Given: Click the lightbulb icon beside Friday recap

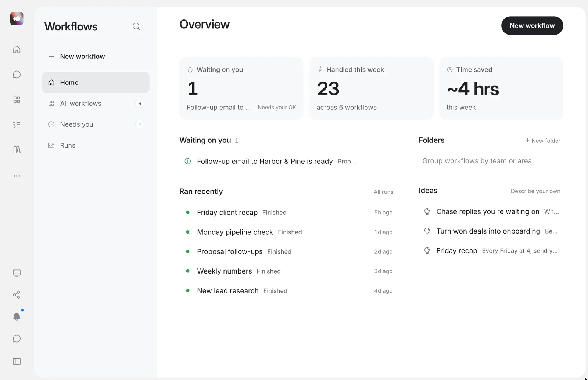Looking at the screenshot, I should pos(427,251).
